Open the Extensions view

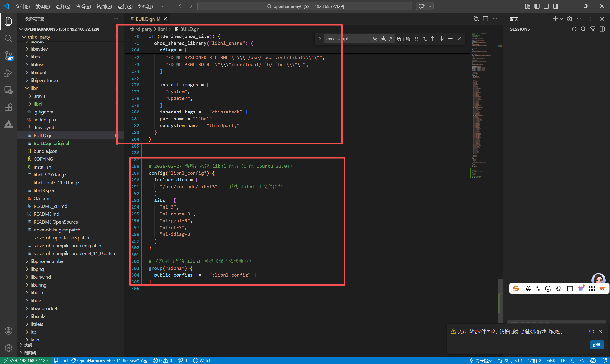pos(8,107)
